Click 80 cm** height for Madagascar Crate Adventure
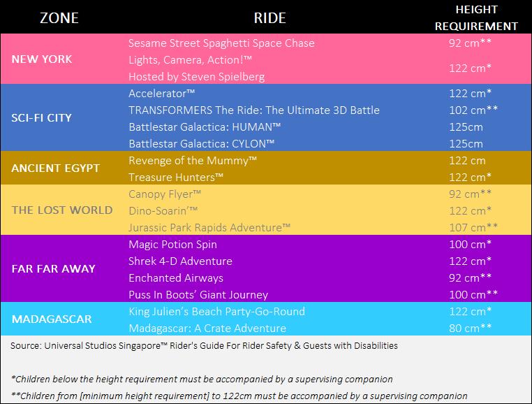The width and height of the screenshot is (532, 404). point(470,329)
